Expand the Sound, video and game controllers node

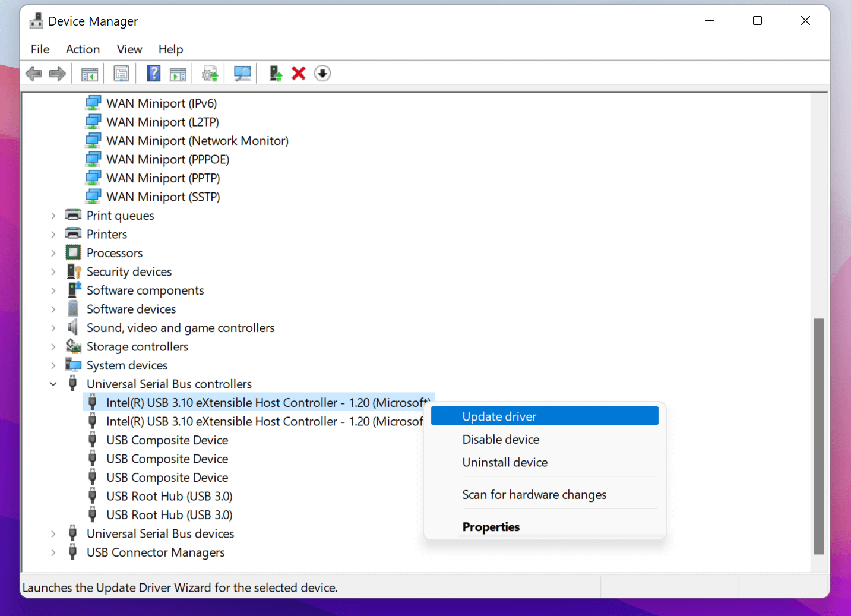[53, 328]
